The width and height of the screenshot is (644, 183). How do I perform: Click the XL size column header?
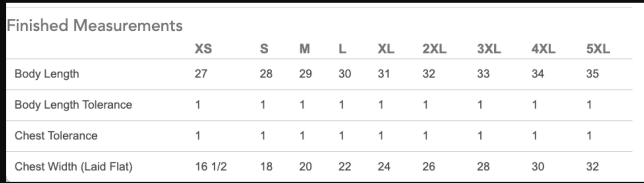click(386, 49)
